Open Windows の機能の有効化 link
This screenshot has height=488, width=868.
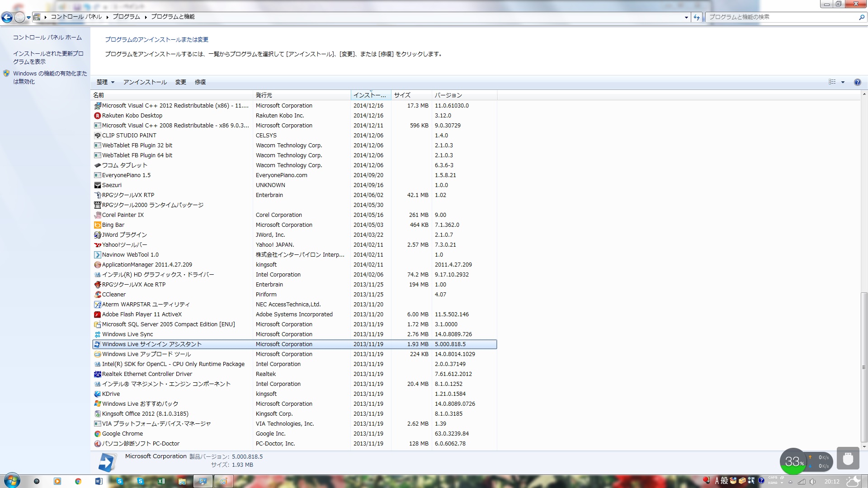[50, 77]
